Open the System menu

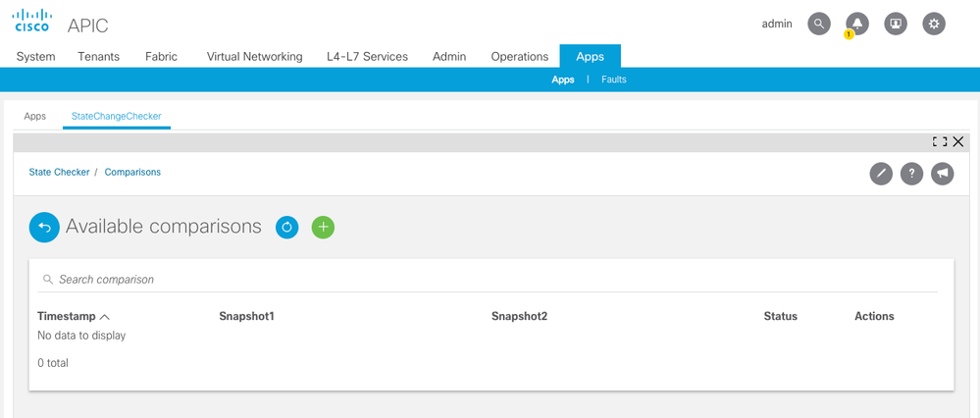(x=35, y=56)
